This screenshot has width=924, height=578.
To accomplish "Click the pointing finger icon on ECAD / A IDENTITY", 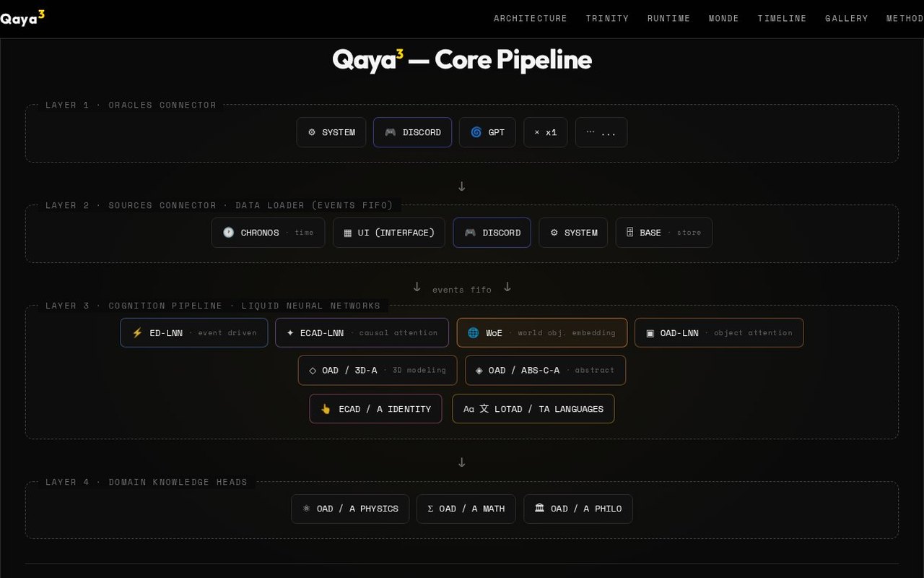I will point(326,409).
